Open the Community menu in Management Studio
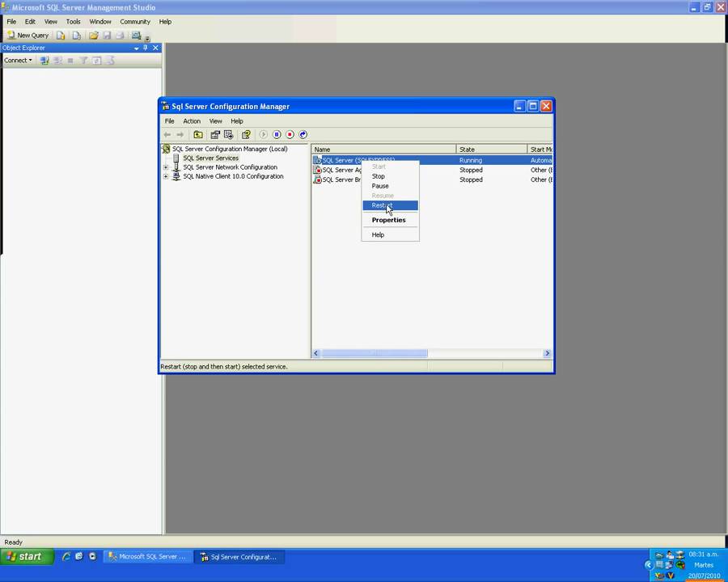This screenshot has width=728, height=582. point(135,22)
